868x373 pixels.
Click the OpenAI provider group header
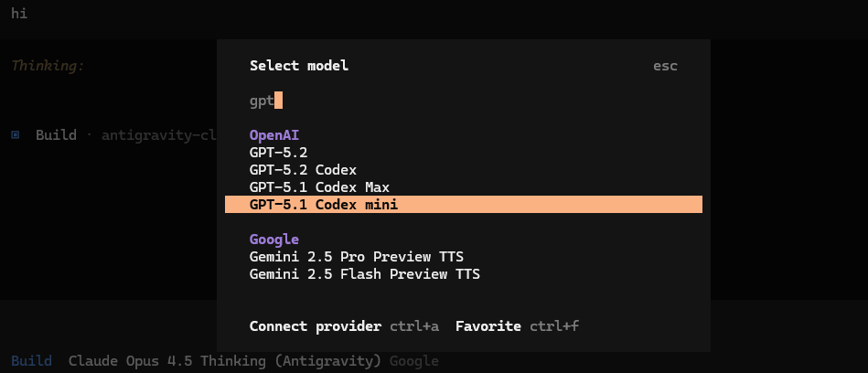(274, 134)
